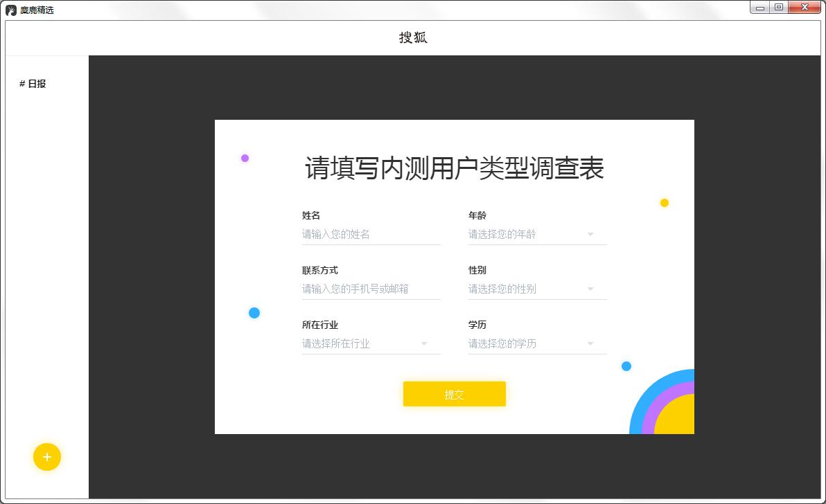Click the 请填写内测用户类型调查表 heading
Image resolution: width=826 pixels, height=504 pixels.
pyautogui.click(x=455, y=168)
